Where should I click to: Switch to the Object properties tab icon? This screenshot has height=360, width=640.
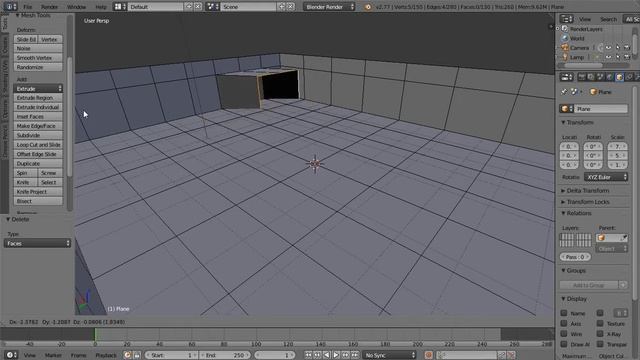click(620, 77)
